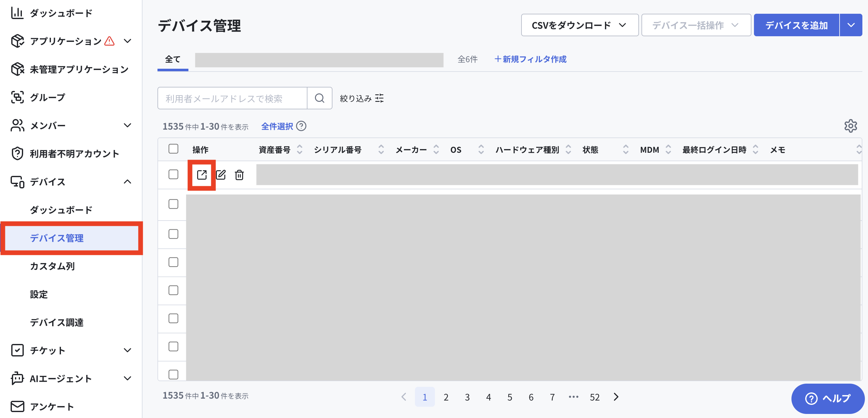
Task: Click the magnifier search button
Action: [319, 98]
